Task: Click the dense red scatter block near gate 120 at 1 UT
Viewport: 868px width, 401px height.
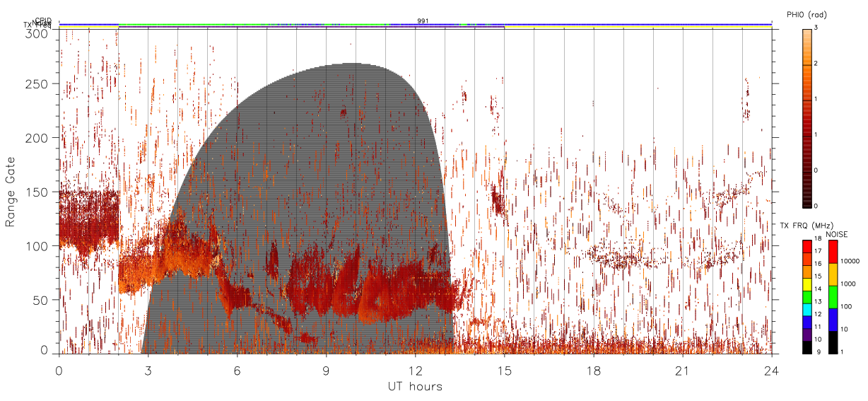Action: pos(88,219)
